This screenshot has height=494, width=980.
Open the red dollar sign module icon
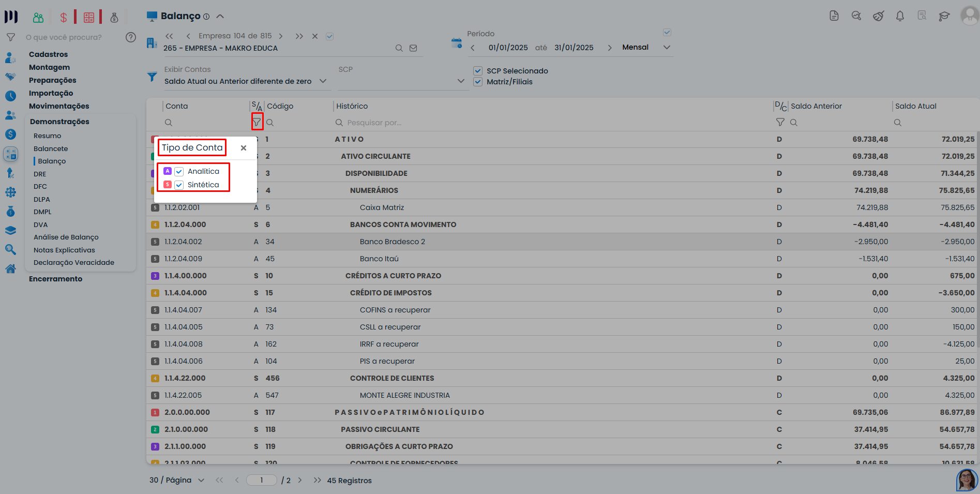tap(64, 18)
